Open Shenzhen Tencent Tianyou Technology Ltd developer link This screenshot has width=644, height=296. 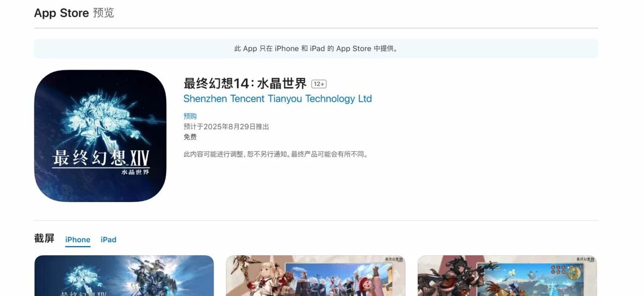(277, 99)
